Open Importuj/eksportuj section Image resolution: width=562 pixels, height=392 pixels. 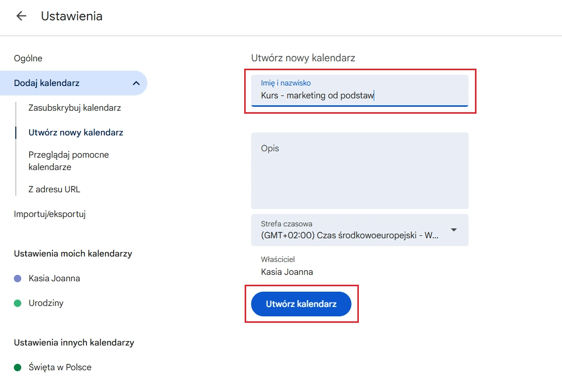50,214
